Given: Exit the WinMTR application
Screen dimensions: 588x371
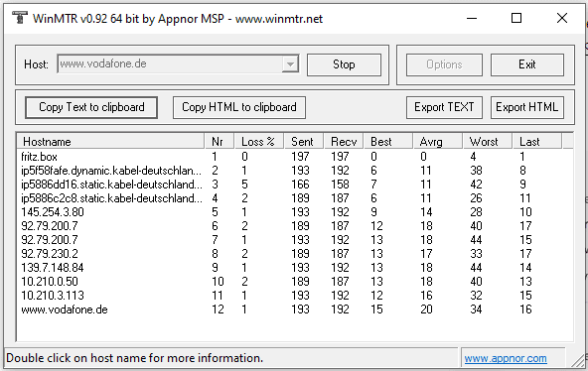Looking at the screenshot, I should (x=526, y=64).
